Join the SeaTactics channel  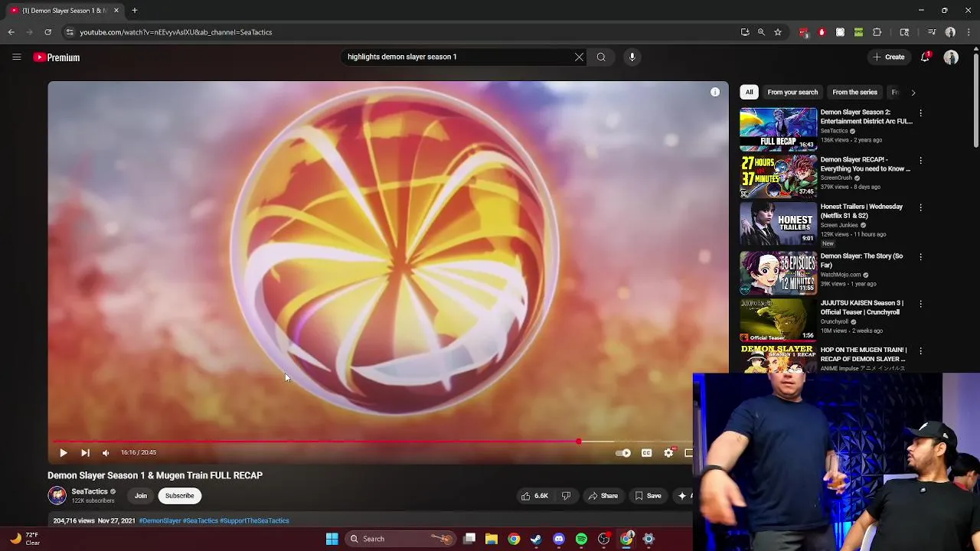click(x=141, y=496)
